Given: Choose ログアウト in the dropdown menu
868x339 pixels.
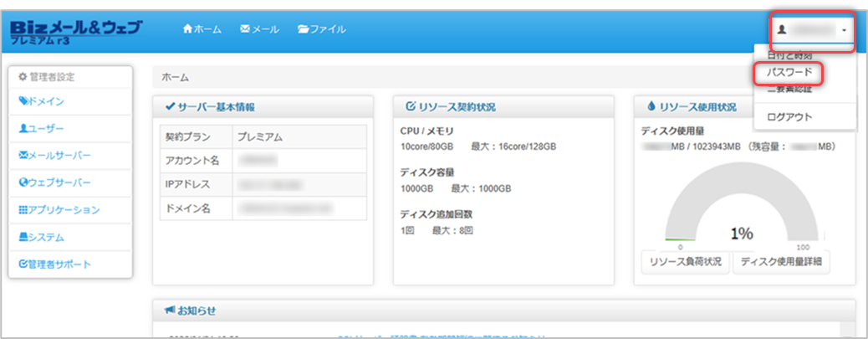Looking at the screenshot, I should coord(789,116).
